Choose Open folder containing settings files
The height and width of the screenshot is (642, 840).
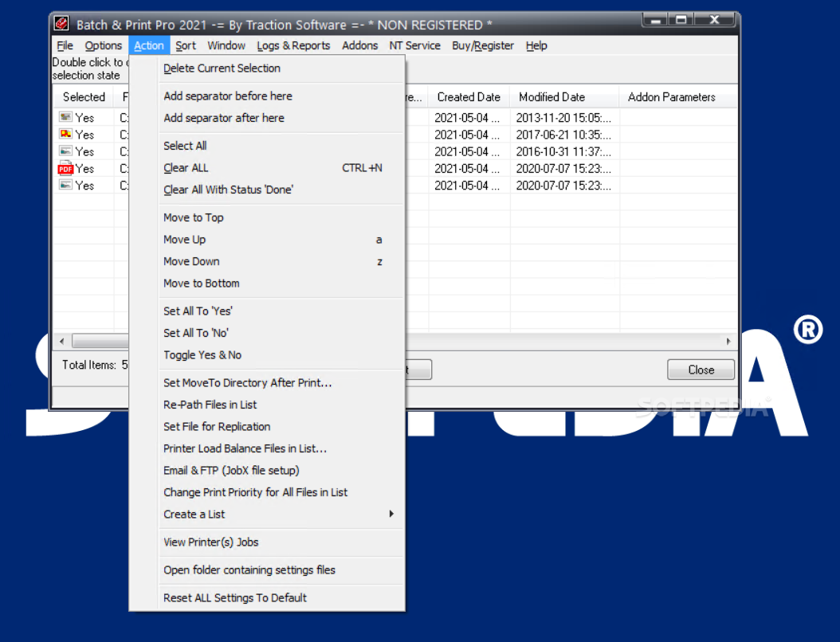pyautogui.click(x=267, y=570)
